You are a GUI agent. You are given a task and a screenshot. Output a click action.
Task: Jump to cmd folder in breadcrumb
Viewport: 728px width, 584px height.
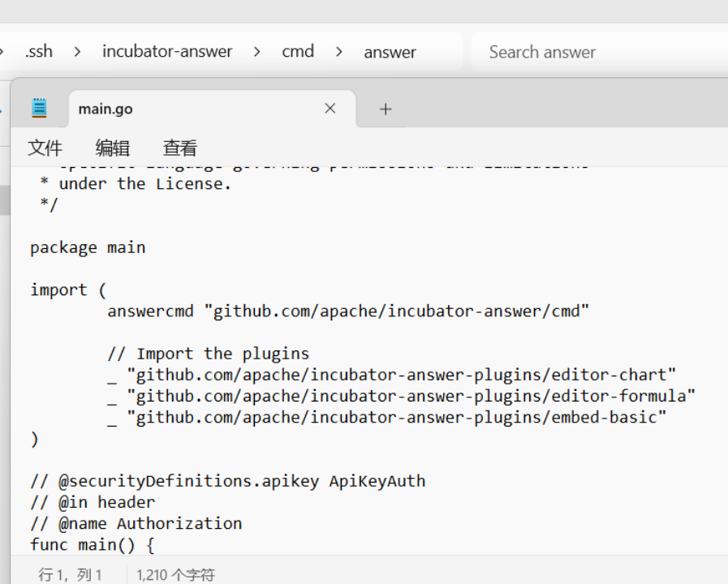[x=298, y=52]
